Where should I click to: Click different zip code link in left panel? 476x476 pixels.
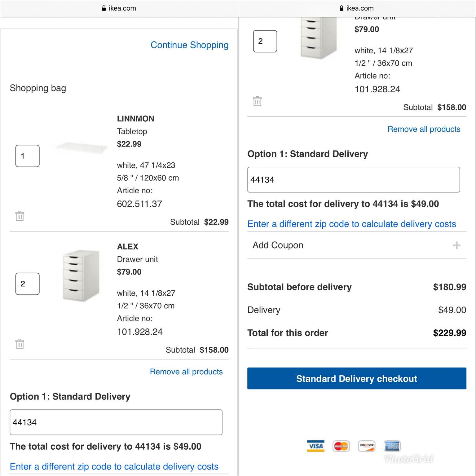(114, 466)
